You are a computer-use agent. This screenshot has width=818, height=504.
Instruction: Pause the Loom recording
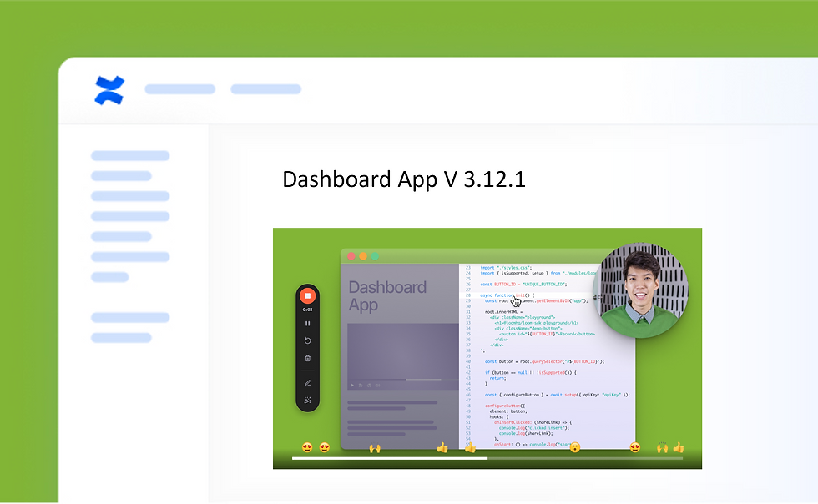coord(307,324)
